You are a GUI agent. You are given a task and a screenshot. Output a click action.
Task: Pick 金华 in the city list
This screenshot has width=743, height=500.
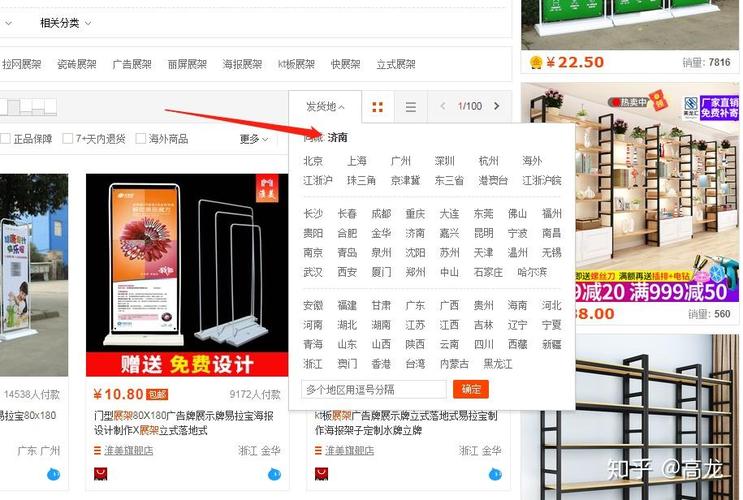(381, 233)
